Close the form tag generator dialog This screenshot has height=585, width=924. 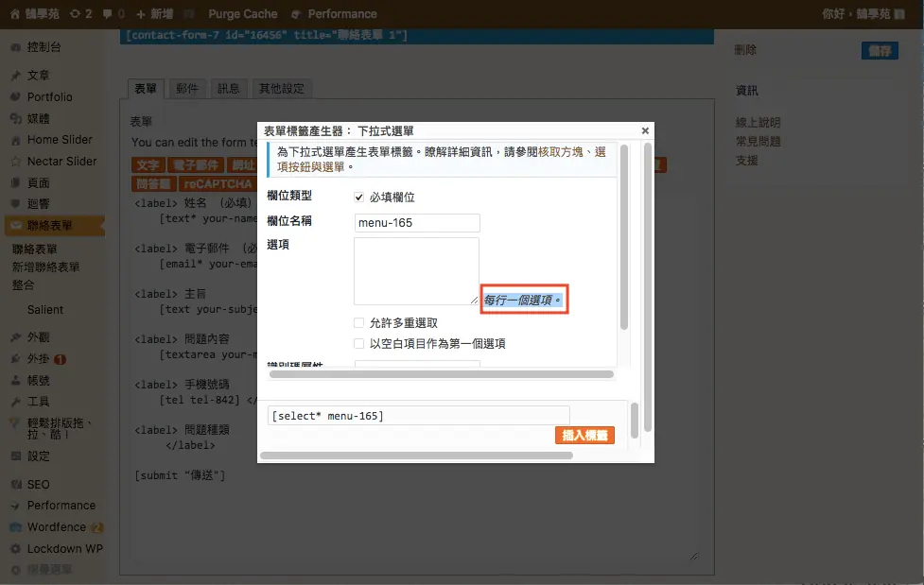click(645, 130)
